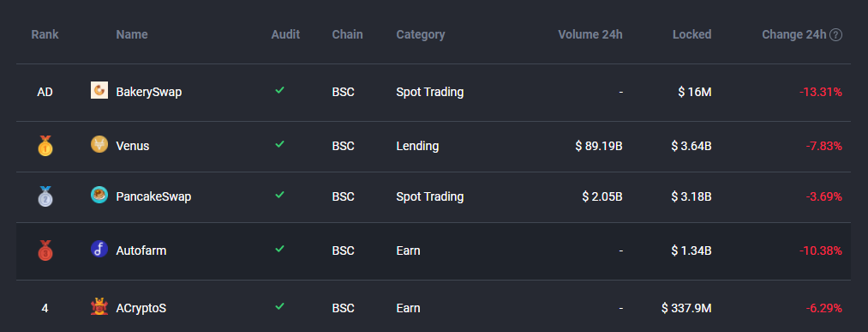This screenshot has height=332, width=868.
Task: Open the Autofarm project link
Action: 141,251
